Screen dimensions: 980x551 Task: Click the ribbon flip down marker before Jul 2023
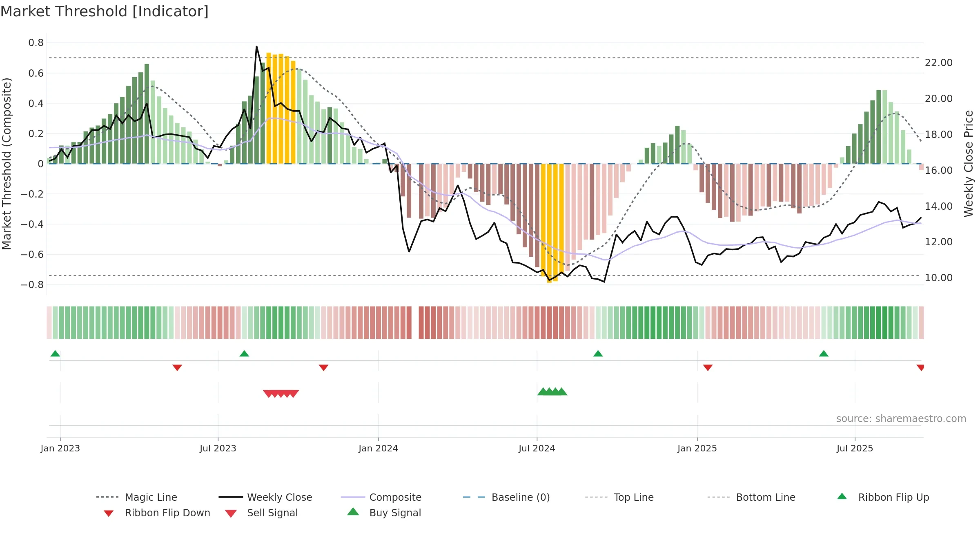coord(177,368)
